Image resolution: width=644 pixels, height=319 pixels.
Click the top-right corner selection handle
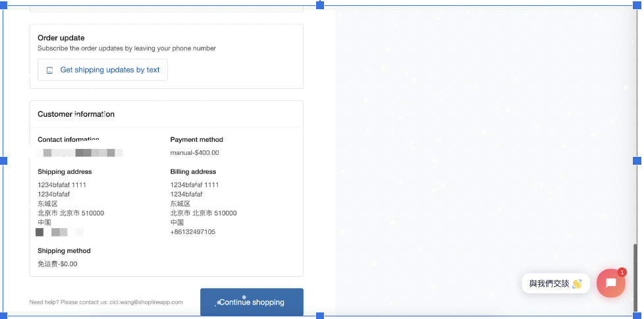tap(637, 5)
